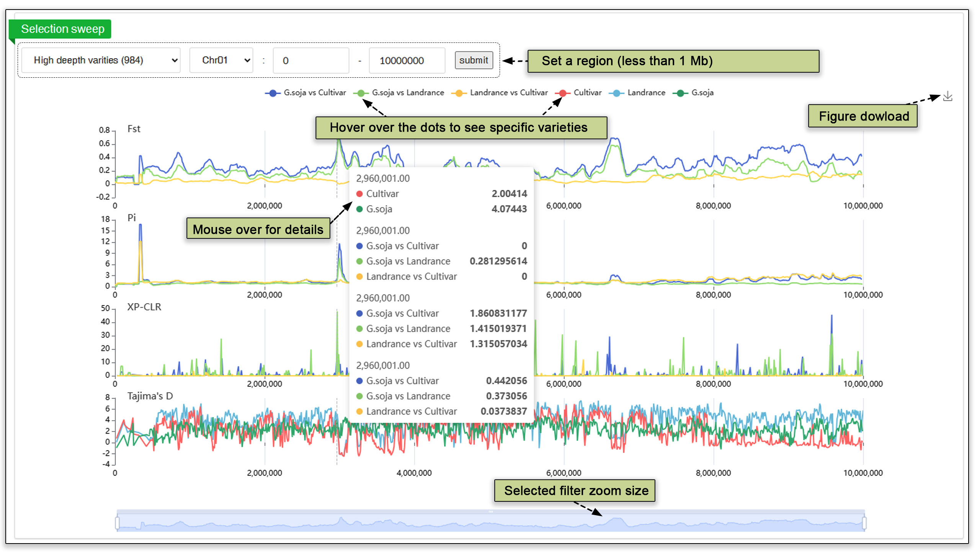Click the data zoom overview bar middle
The height and width of the screenshot is (560, 977).
(491, 523)
